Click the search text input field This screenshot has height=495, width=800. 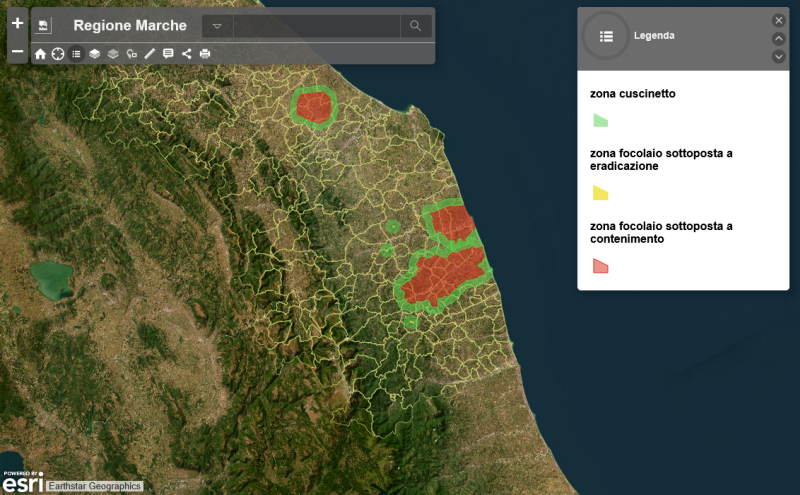[316, 26]
